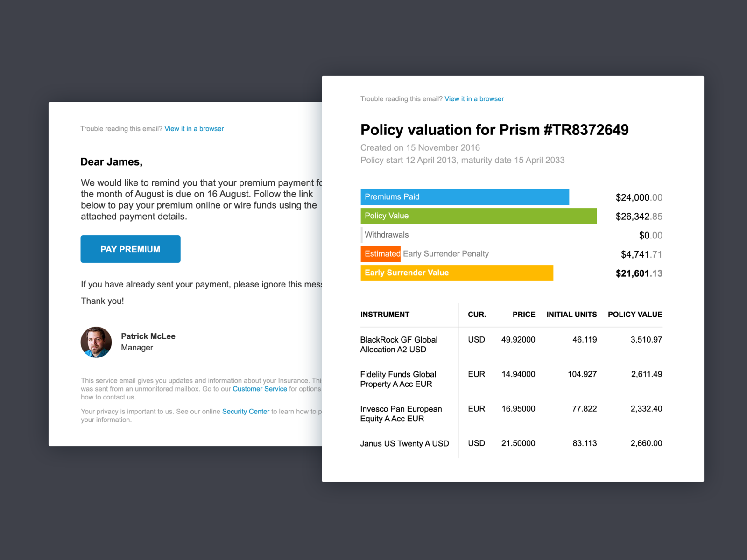Screen dimensions: 747x560
Task: Click the POLICY VALUE column header
Action: click(634, 314)
